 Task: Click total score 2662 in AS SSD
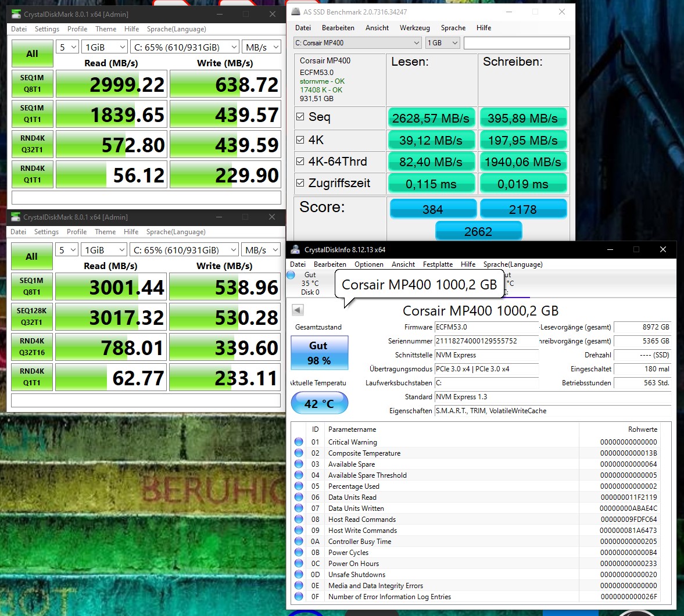point(478,231)
